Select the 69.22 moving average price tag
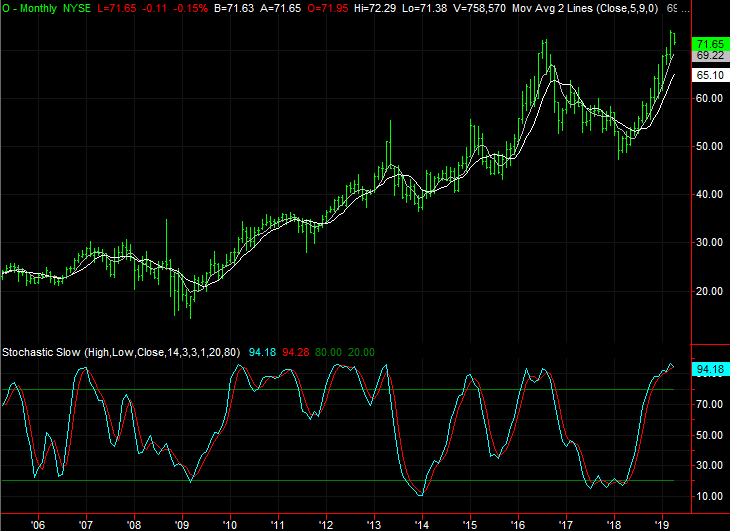Image resolution: width=730 pixels, height=531 pixels. pyautogui.click(x=710, y=56)
